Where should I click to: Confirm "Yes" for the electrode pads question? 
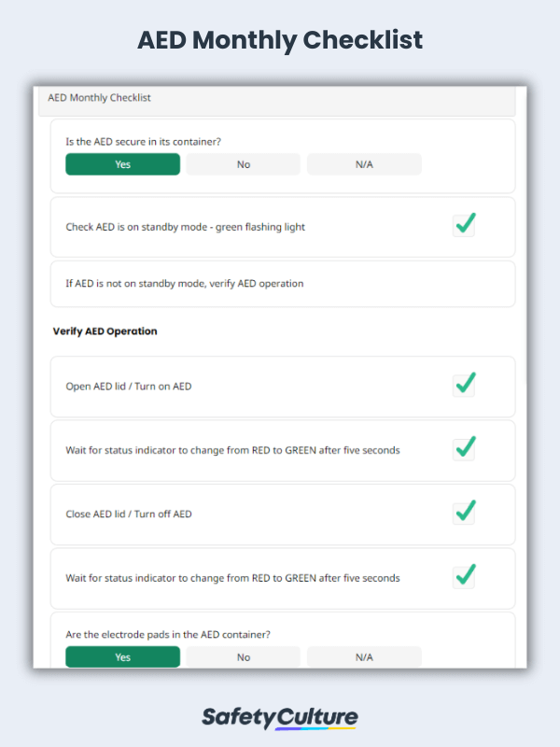(122, 656)
